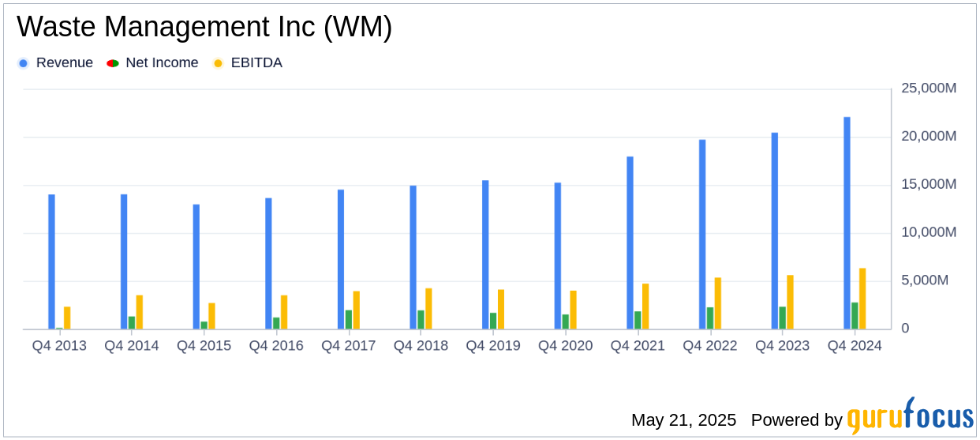Select the Q4 2017 Net Income bar

(349, 320)
